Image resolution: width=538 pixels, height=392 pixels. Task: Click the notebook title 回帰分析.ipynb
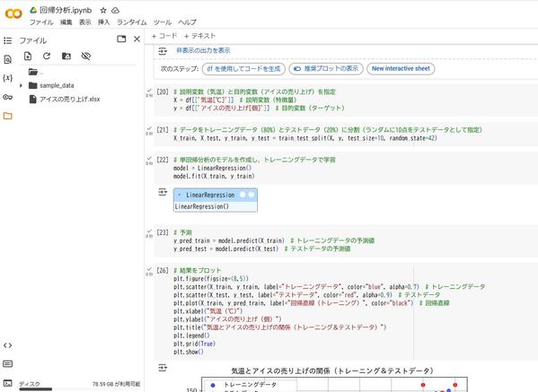pyautogui.click(x=66, y=10)
